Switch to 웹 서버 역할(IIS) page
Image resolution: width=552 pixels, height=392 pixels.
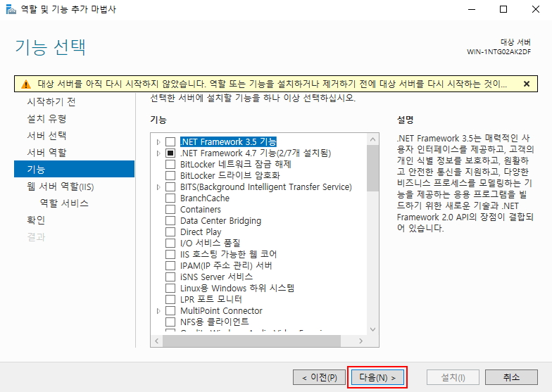point(60,186)
